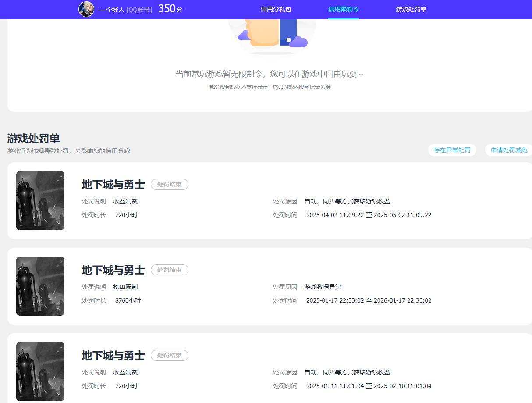Click 处罚结束 badge on the 2025-04-02 penalty
Image resolution: width=532 pixels, height=403 pixels.
click(170, 184)
